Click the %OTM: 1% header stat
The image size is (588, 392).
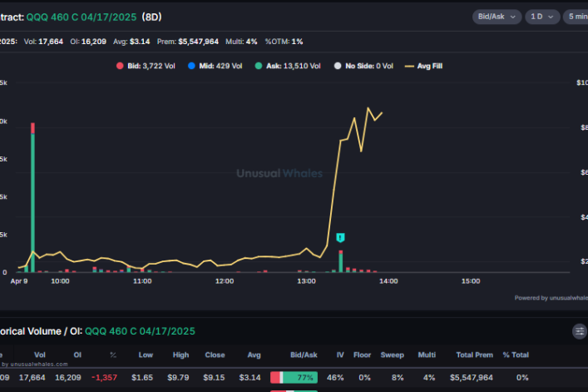[x=284, y=42]
